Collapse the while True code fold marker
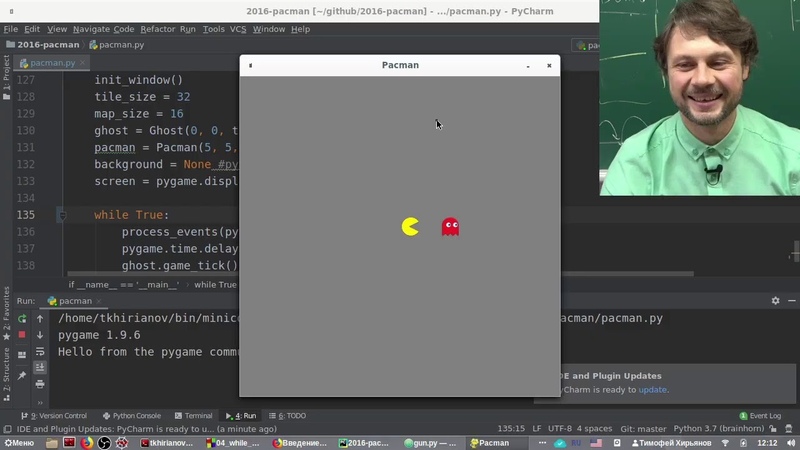The width and height of the screenshot is (800, 450). coord(62,215)
